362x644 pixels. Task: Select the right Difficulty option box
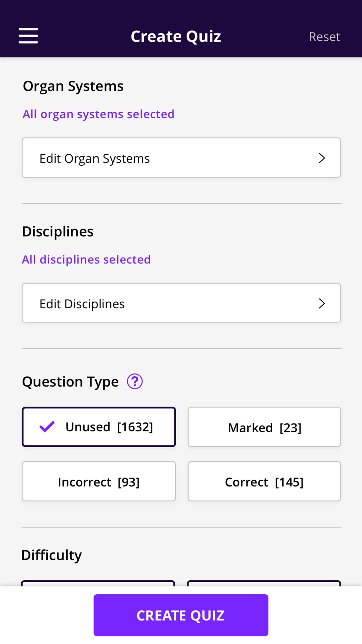[x=264, y=583]
